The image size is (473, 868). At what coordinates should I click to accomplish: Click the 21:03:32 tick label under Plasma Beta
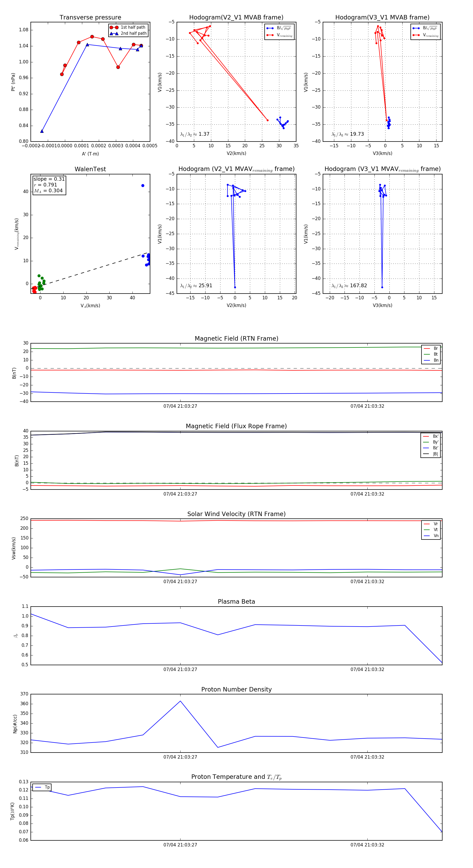click(x=367, y=669)
